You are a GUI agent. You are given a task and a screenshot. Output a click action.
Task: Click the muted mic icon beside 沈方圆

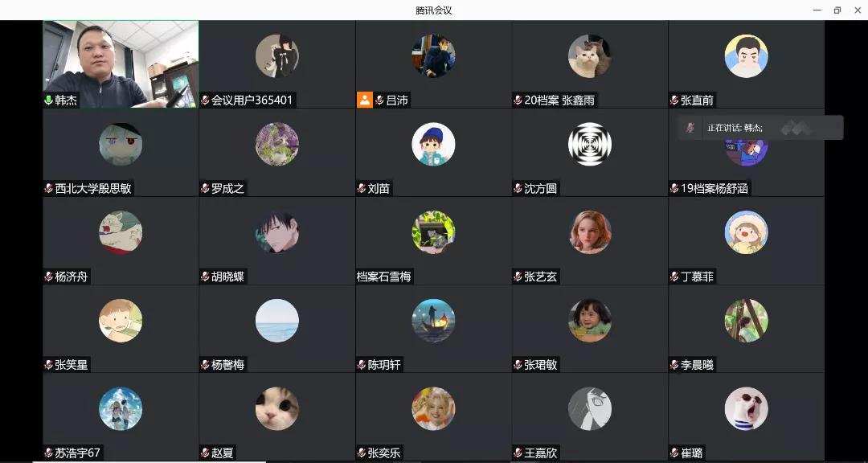click(518, 188)
